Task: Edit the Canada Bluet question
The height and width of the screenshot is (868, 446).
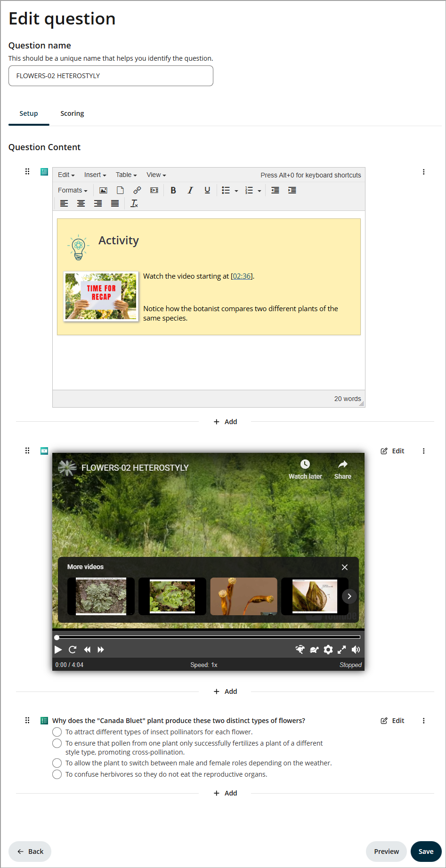Action: click(x=393, y=721)
